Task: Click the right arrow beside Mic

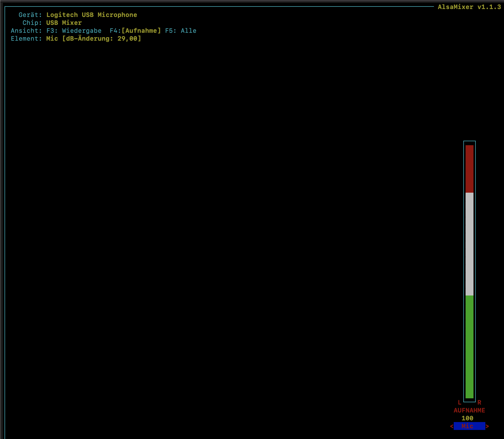Action: coord(487,426)
